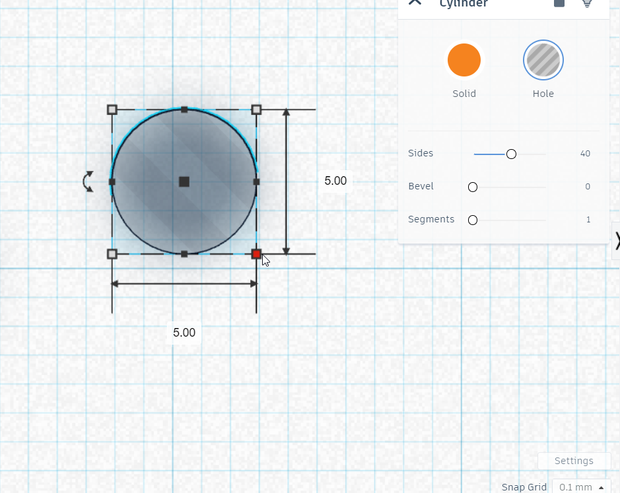The image size is (620, 493).
Task: Click the Bevel label
Action: 421,186
